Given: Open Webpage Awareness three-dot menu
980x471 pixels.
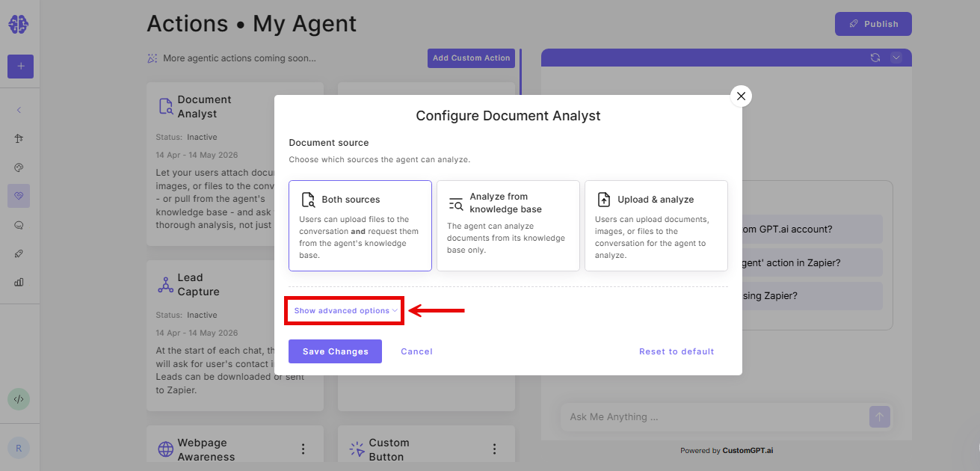Looking at the screenshot, I should (303, 449).
